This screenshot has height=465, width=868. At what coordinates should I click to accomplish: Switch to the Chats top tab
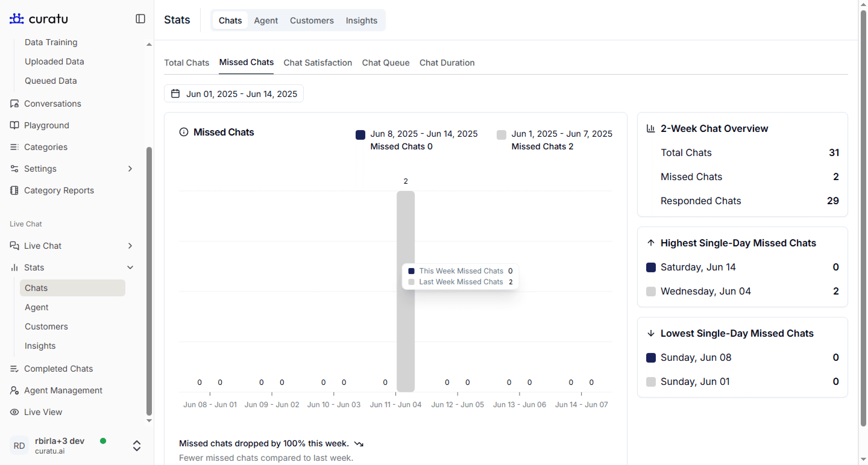coord(230,20)
